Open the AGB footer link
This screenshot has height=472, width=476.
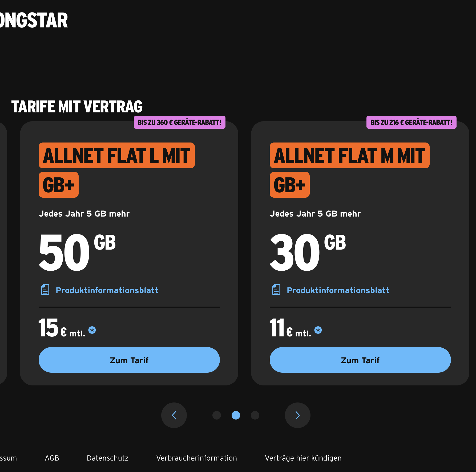52,458
